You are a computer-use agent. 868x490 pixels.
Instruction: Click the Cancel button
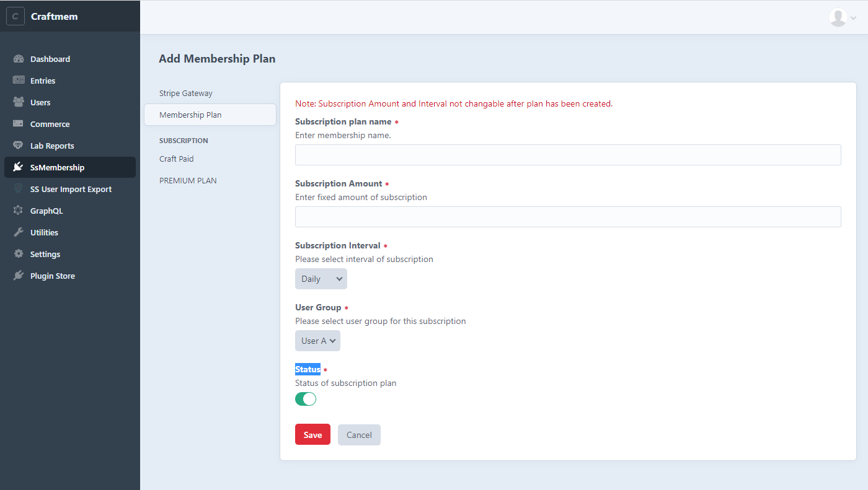click(x=359, y=435)
